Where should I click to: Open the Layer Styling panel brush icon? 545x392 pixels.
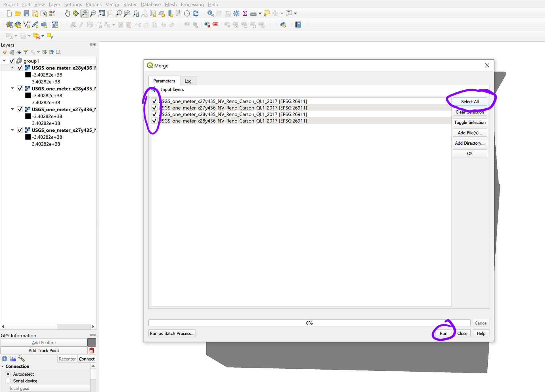(x=5, y=52)
